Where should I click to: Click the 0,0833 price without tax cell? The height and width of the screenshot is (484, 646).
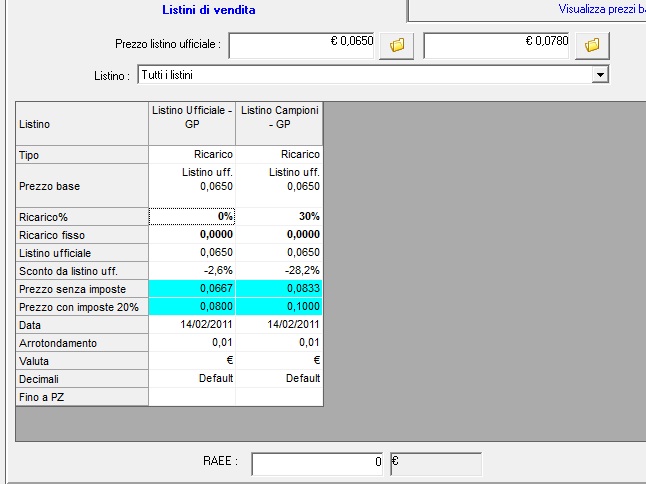pyautogui.click(x=279, y=288)
